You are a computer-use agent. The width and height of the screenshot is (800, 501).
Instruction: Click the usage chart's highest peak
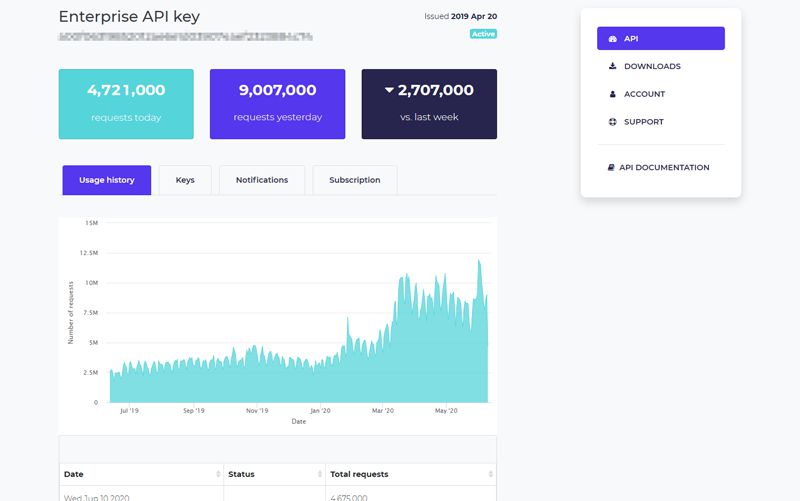(480, 261)
